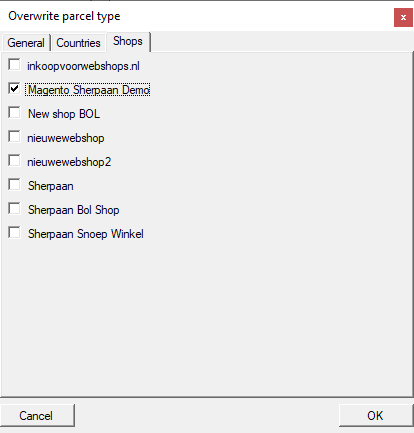414x433 pixels.
Task: Click the New shop BOL label text
Action: 64,114
